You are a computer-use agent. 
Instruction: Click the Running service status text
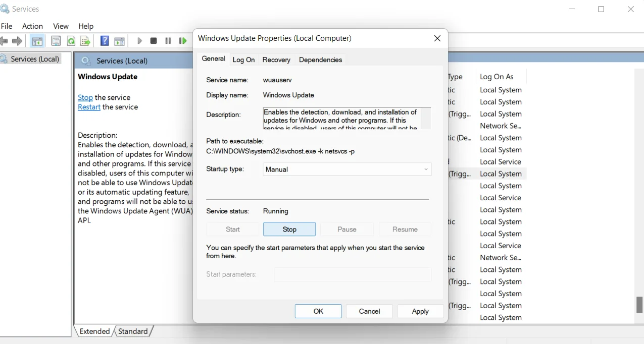276,211
